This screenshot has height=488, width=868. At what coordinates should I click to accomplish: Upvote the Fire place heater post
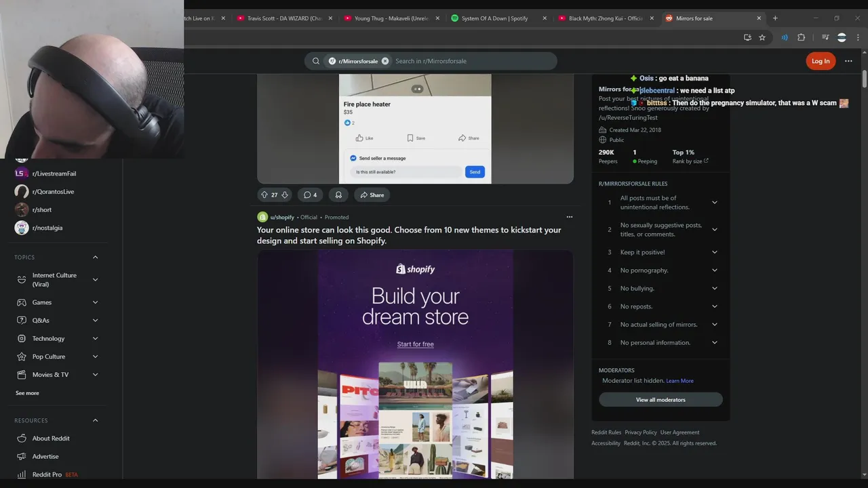264,195
